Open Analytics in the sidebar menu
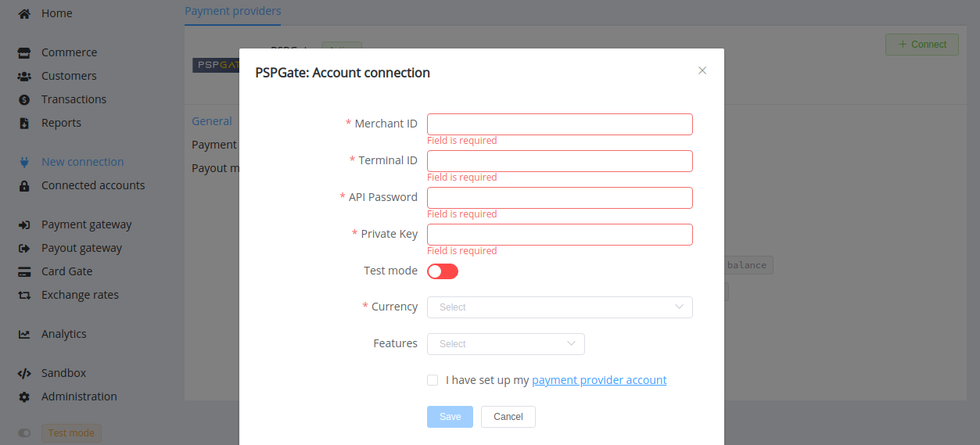 (64, 334)
